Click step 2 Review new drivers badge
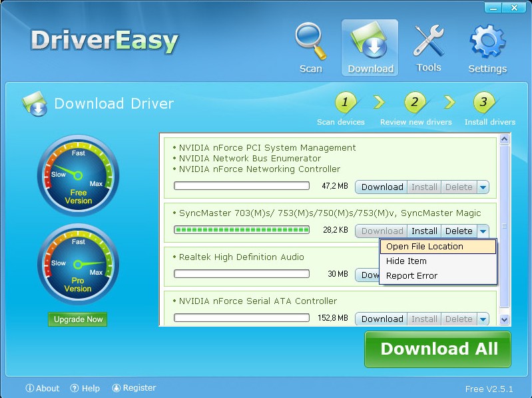Image resolution: width=532 pixels, height=398 pixels. click(x=415, y=101)
